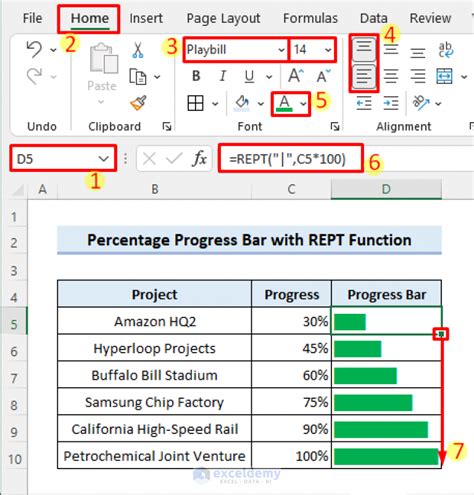This screenshot has width=474, height=495.
Task: Toggle Italic formatting
Action: (223, 76)
